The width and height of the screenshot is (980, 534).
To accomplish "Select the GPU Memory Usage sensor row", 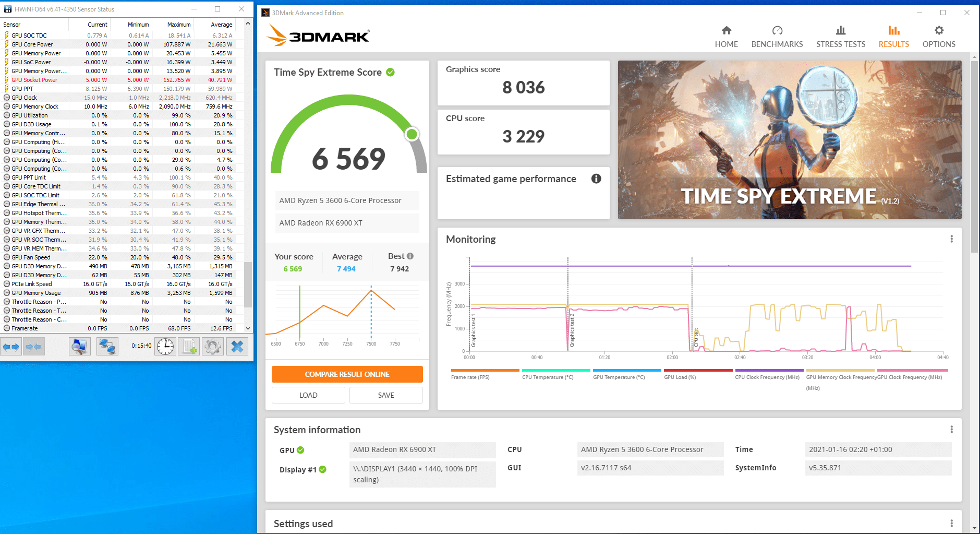I will tap(118, 293).
